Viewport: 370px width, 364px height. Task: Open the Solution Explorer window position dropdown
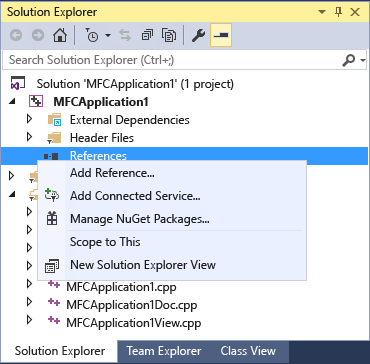pyautogui.click(x=322, y=12)
